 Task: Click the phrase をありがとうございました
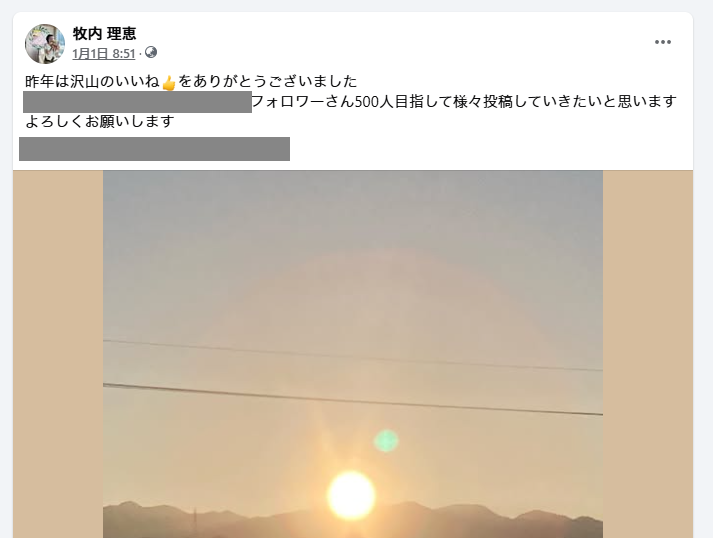pyautogui.click(x=267, y=82)
